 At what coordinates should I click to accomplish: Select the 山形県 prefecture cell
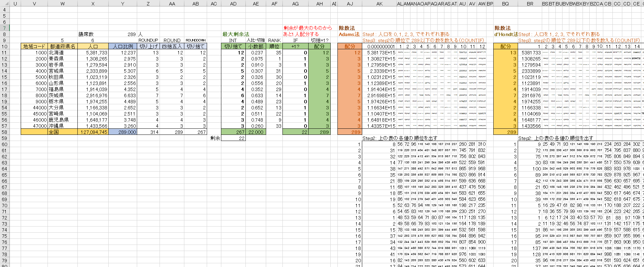pyautogui.click(x=62, y=83)
